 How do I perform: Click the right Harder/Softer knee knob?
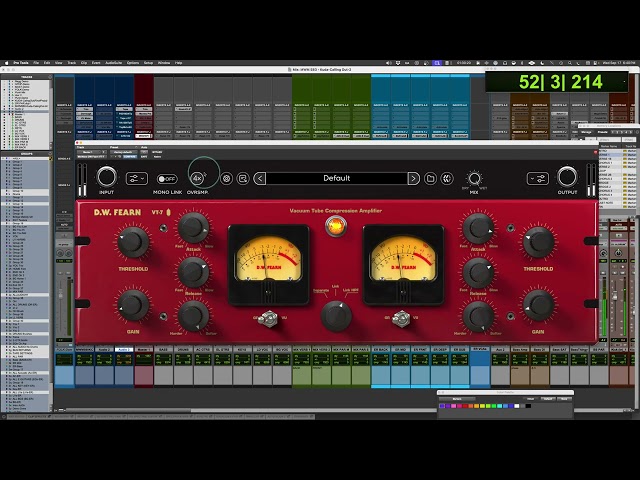tap(478, 316)
